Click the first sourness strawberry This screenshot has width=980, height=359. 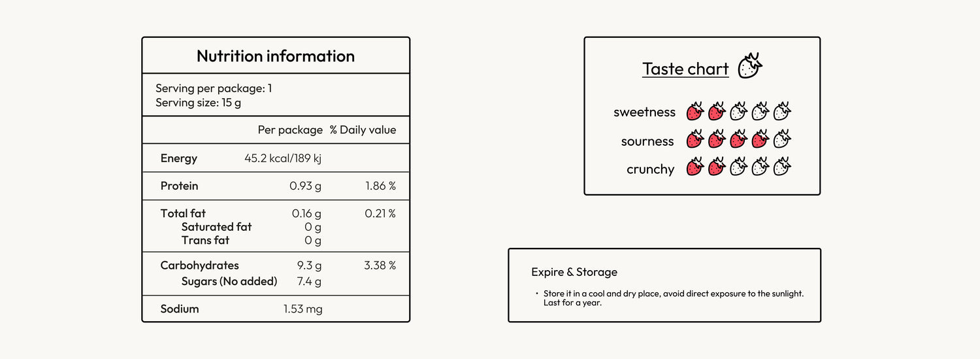[695, 139]
